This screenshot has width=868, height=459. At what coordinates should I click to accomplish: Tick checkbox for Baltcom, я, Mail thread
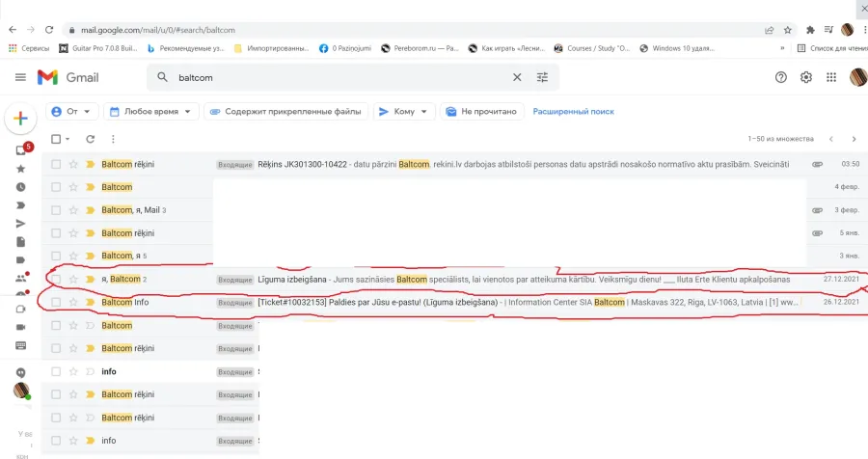56,210
